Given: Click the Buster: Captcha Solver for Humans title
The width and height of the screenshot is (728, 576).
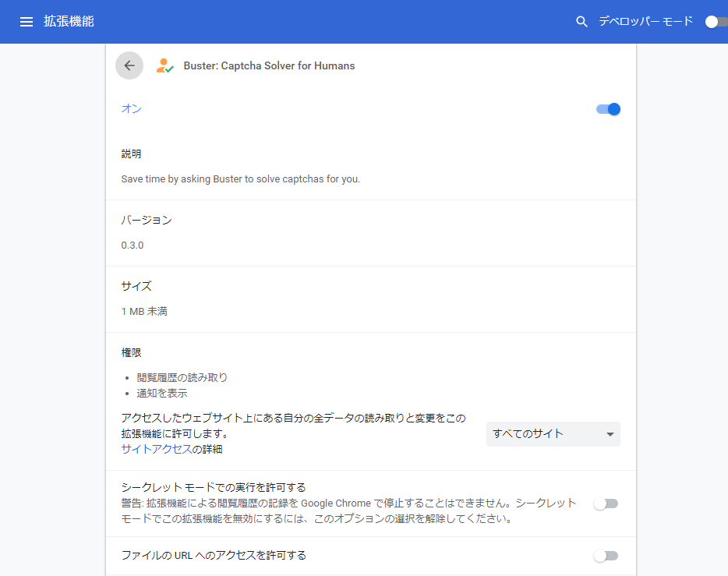Looking at the screenshot, I should point(269,66).
